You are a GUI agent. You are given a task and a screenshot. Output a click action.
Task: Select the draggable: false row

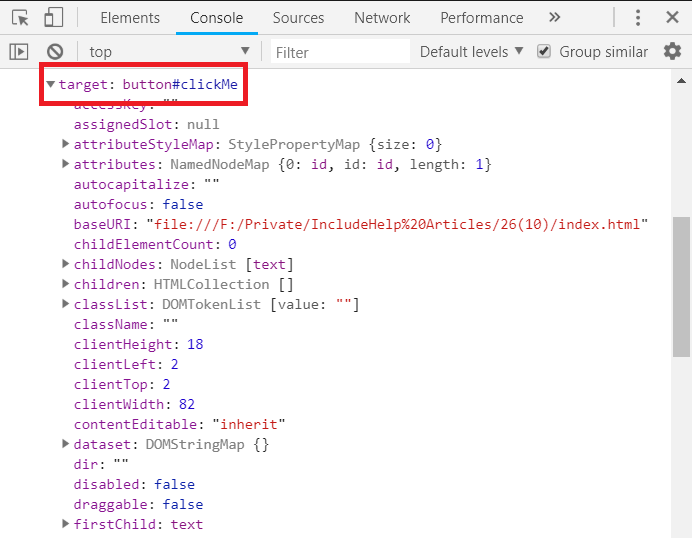[139, 504]
